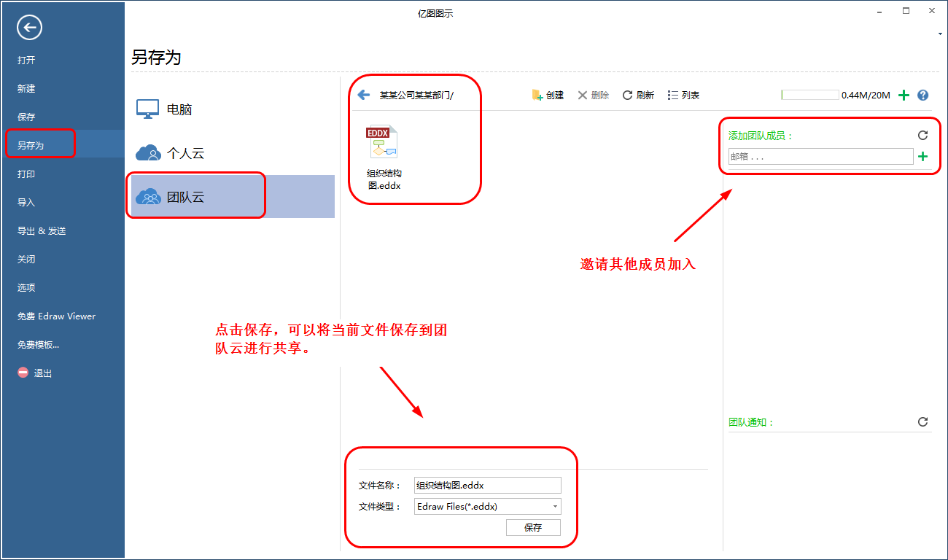Click the personal cloud icon

(147, 152)
